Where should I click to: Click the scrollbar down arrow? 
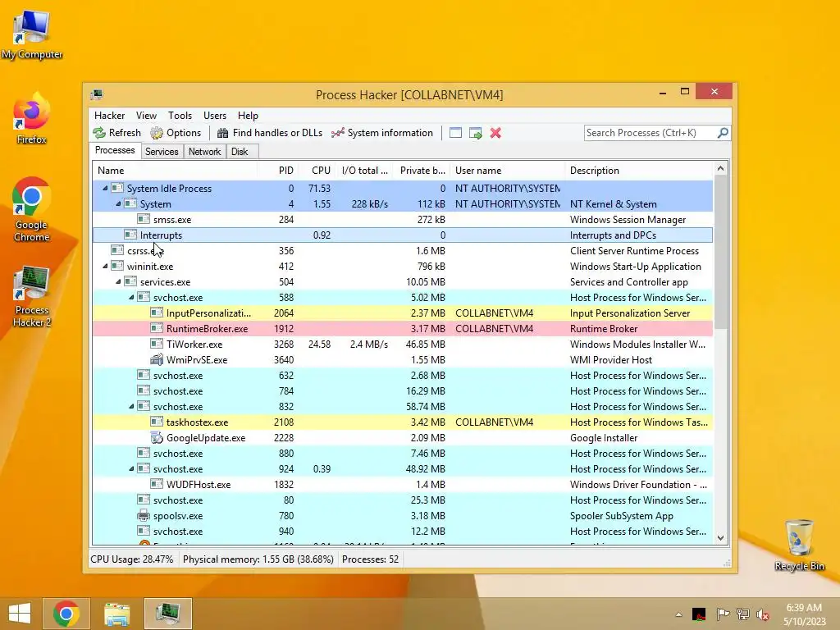(x=720, y=538)
